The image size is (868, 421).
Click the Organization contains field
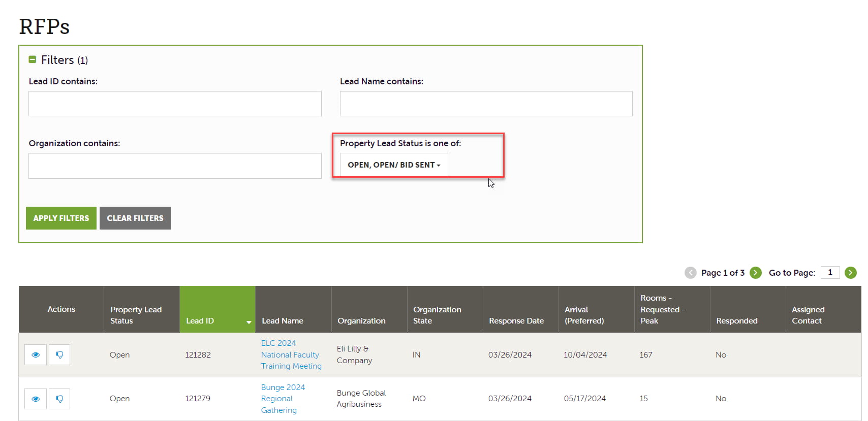[x=175, y=166]
